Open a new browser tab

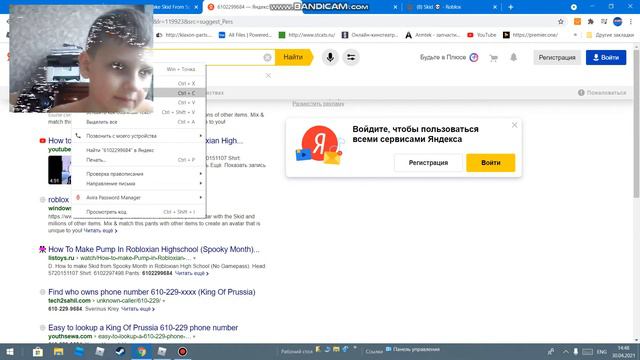(x=511, y=7)
